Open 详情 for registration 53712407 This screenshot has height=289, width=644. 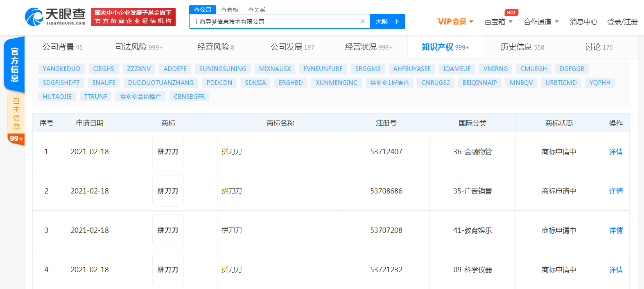pos(616,152)
